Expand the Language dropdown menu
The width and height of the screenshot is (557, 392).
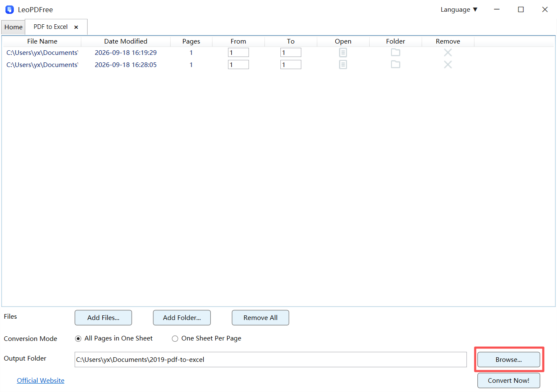coord(459,9)
